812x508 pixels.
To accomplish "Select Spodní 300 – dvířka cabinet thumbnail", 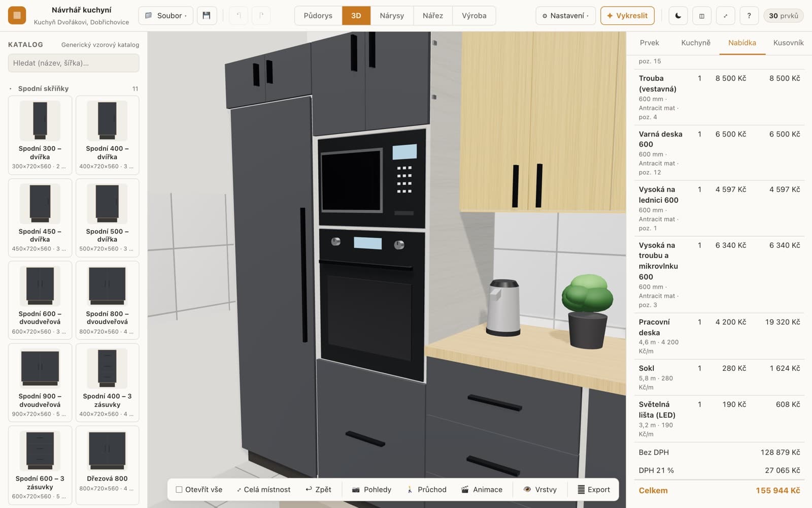I will pyautogui.click(x=40, y=135).
